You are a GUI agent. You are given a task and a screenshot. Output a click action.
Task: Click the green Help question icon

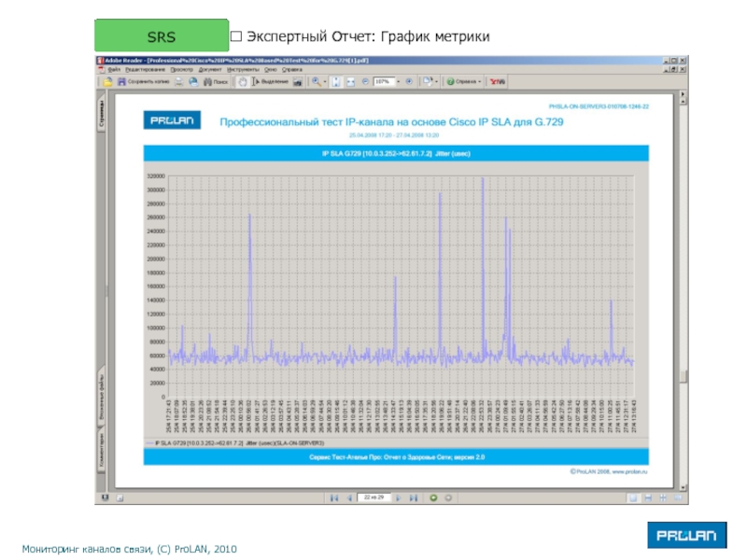(x=450, y=82)
